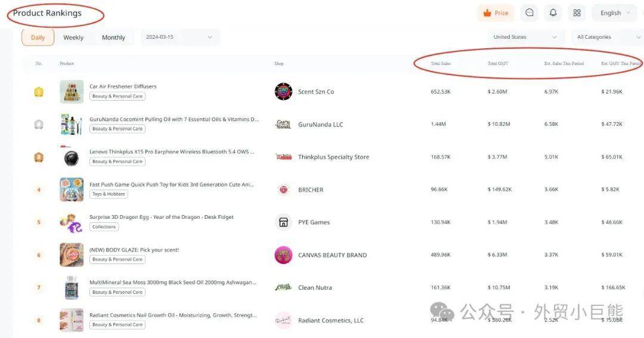Expand the English language dropdown
This screenshot has height=338, width=644.
(614, 13)
